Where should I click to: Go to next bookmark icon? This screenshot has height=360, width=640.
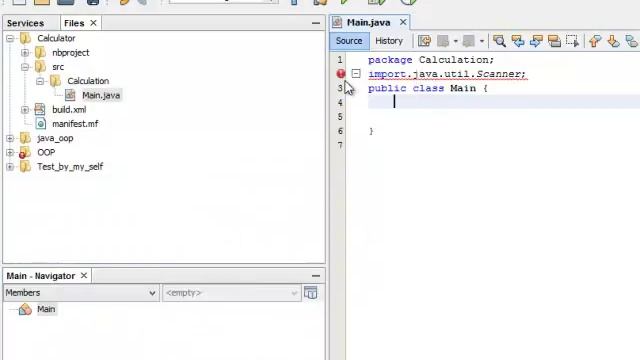613,41
